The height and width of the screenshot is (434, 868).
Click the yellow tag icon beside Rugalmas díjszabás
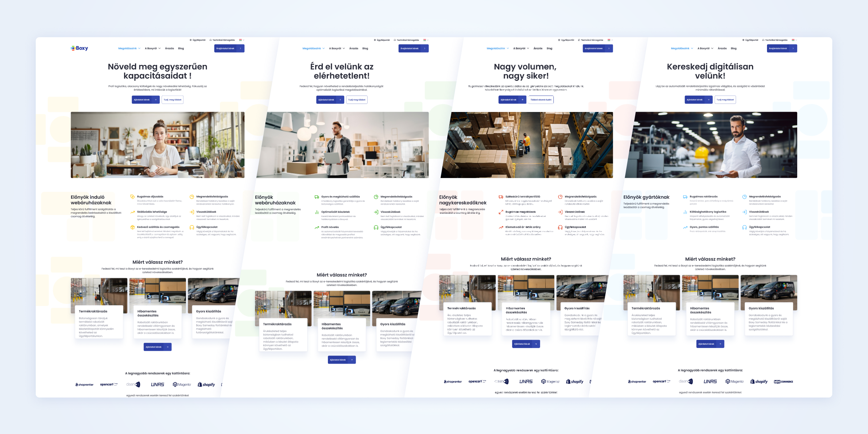coord(132,197)
